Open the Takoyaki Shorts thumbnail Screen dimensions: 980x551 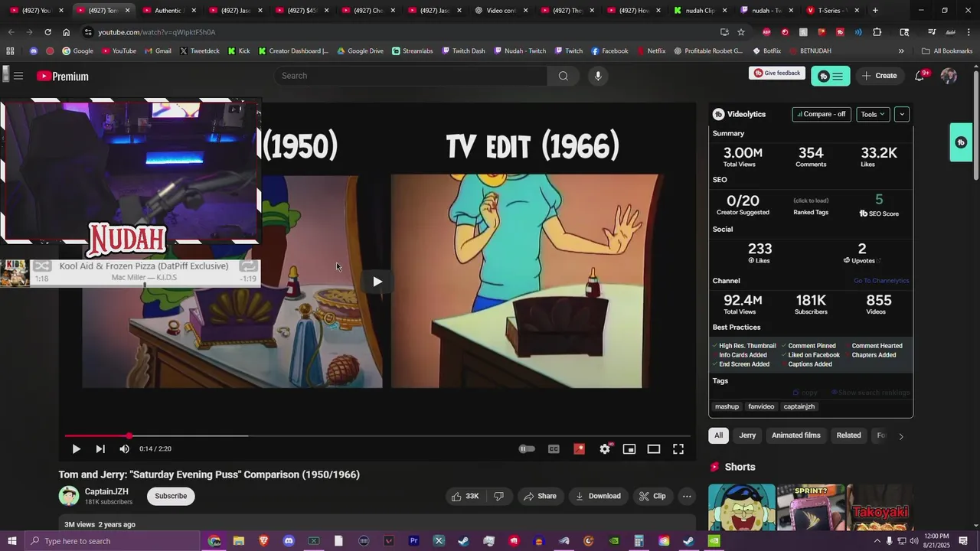880,507
